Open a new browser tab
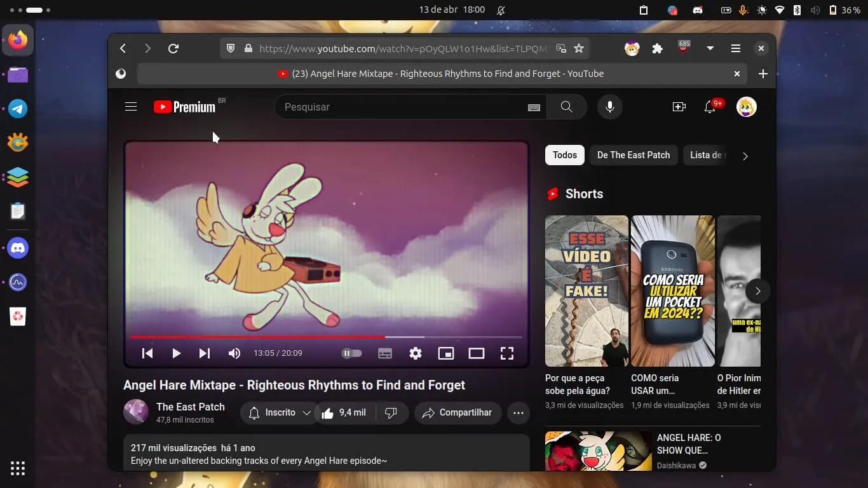Screen dimensions: 868x488 point(763,74)
